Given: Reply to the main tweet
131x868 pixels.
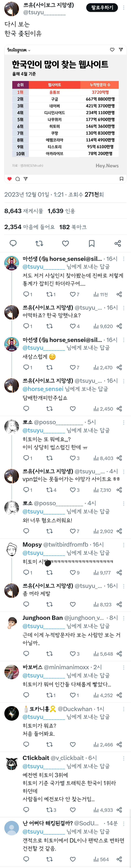Looking at the screenshot, I should click(x=13, y=243).
